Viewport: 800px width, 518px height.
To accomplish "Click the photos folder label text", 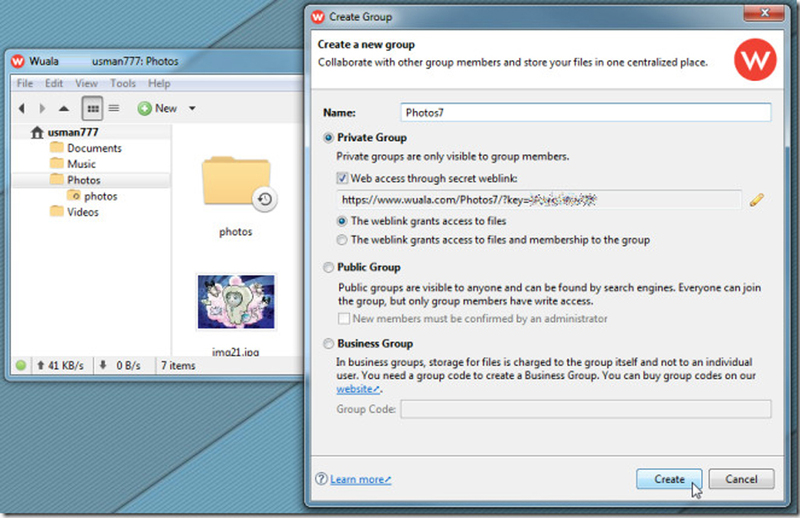I will pyautogui.click(x=236, y=232).
